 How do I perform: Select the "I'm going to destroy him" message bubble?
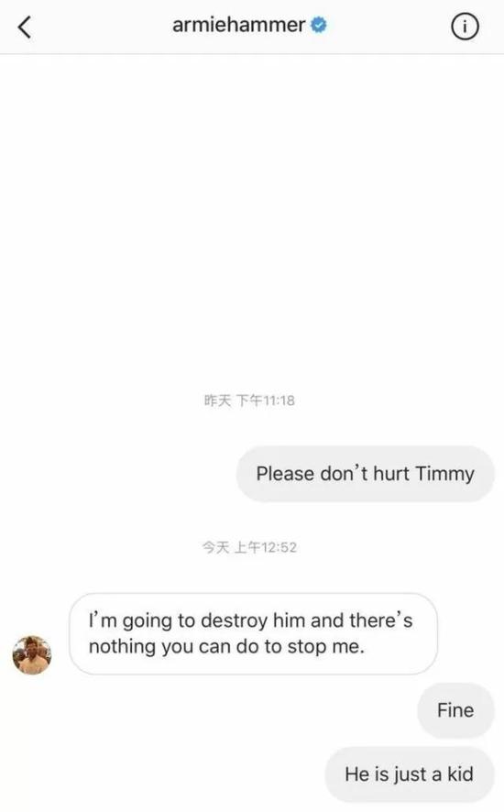click(253, 634)
